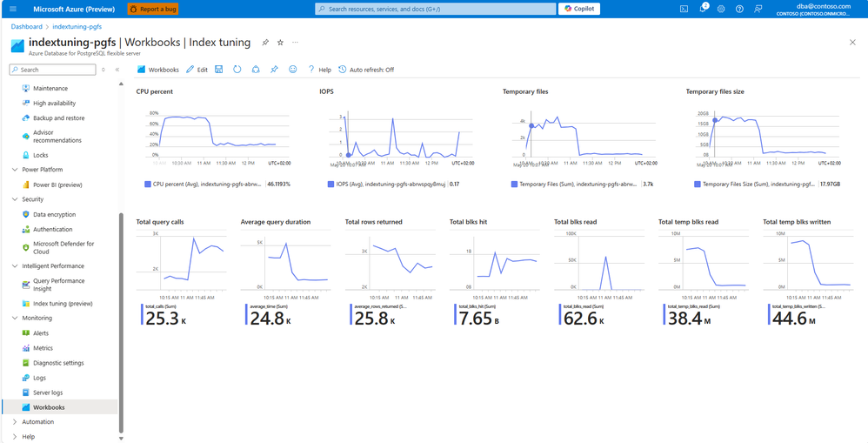
Task: Pin the blade using the title pin icon
Action: (265, 43)
